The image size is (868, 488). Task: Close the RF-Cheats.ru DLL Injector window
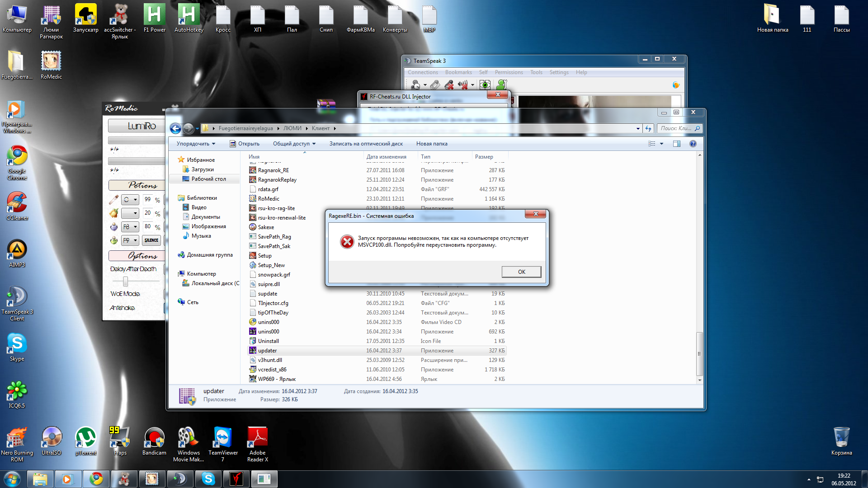coord(498,94)
